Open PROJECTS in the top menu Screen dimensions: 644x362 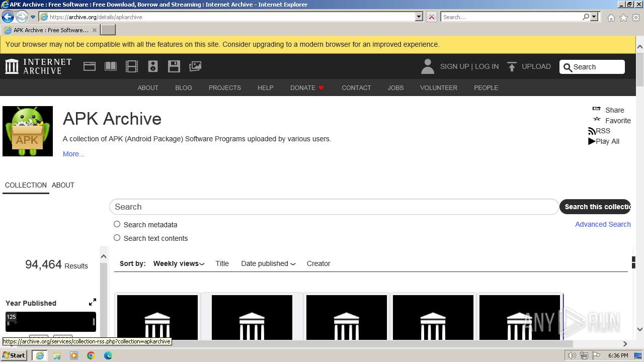click(225, 87)
